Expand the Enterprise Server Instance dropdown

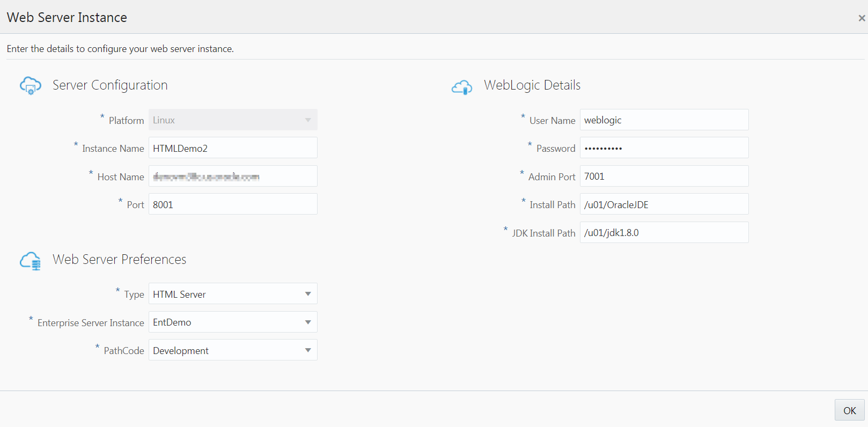click(233, 322)
